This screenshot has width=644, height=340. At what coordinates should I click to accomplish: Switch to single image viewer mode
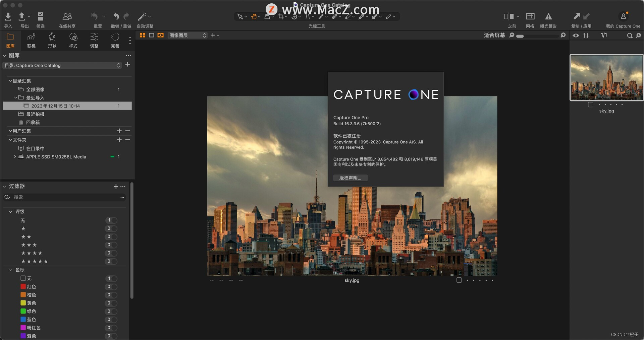click(x=152, y=35)
